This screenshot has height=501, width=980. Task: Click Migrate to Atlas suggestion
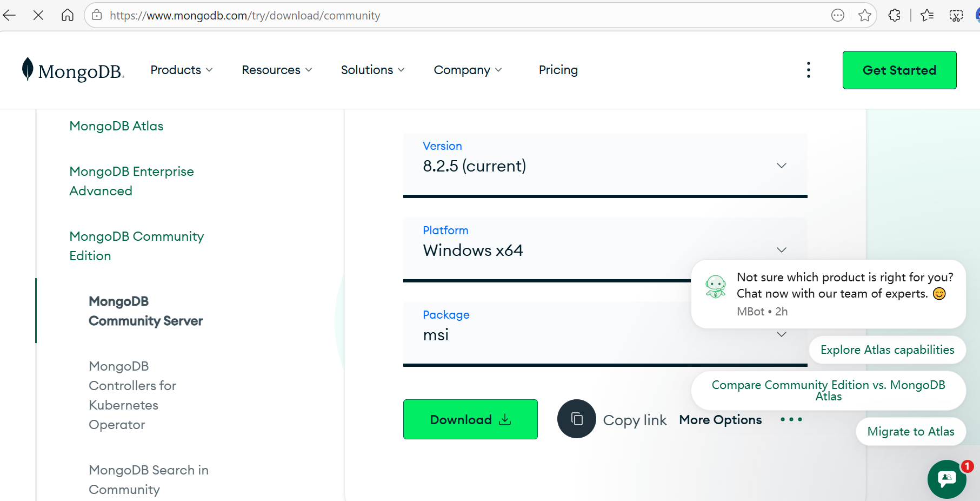(911, 431)
